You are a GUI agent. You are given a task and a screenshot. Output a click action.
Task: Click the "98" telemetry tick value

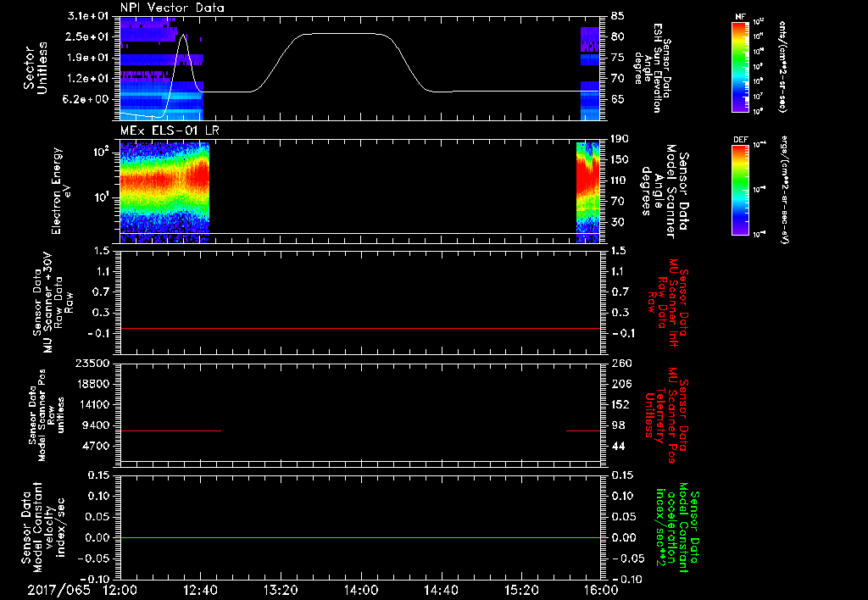tap(618, 425)
